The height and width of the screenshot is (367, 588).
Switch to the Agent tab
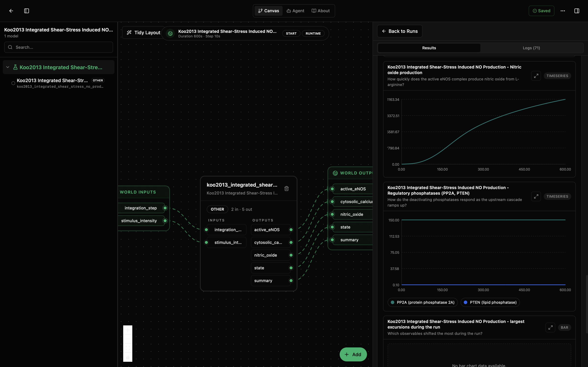(x=295, y=11)
